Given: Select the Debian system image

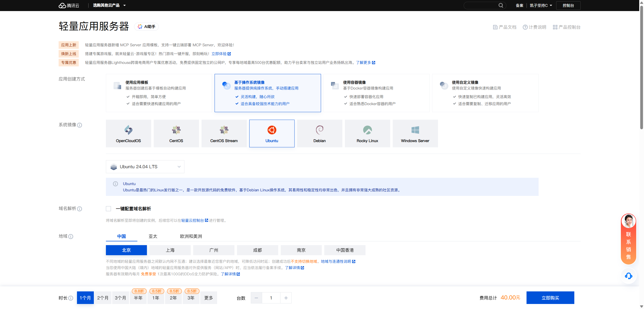Looking at the screenshot, I should click(319, 134).
